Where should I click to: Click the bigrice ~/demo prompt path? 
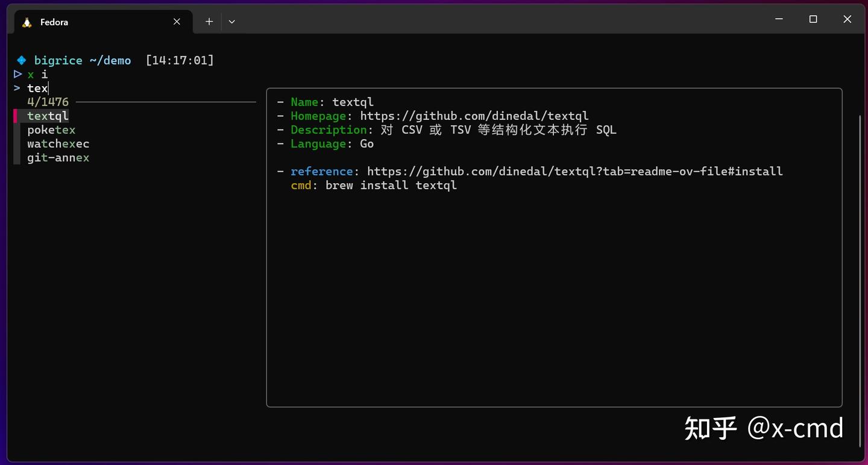coord(83,60)
